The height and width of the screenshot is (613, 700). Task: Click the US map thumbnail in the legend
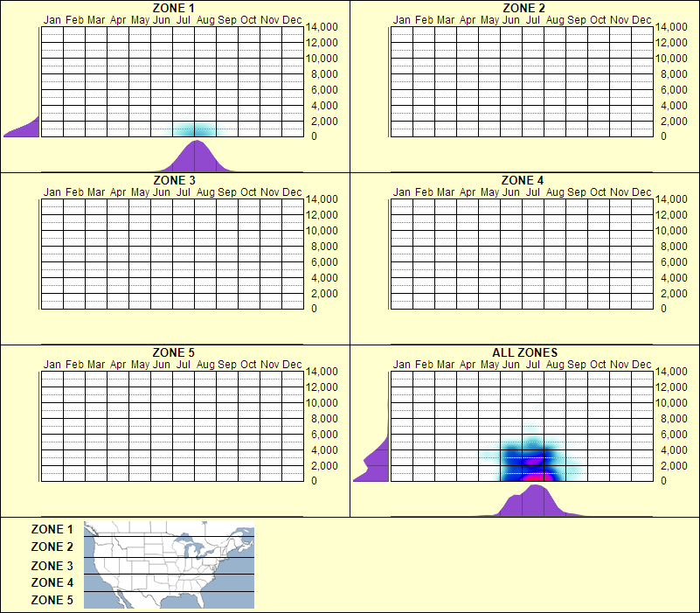point(167,565)
